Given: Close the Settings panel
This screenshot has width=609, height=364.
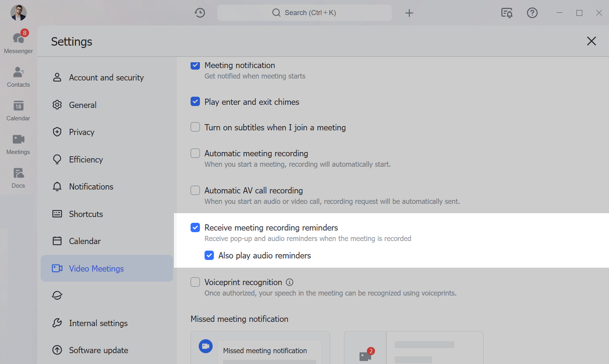Looking at the screenshot, I should click(x=591, y=41).
